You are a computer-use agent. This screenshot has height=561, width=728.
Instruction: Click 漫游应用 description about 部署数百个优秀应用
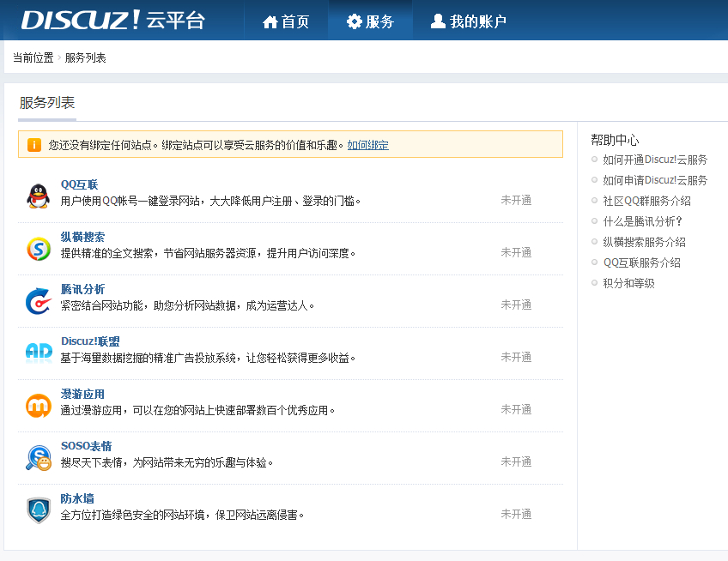pos(197,411)
